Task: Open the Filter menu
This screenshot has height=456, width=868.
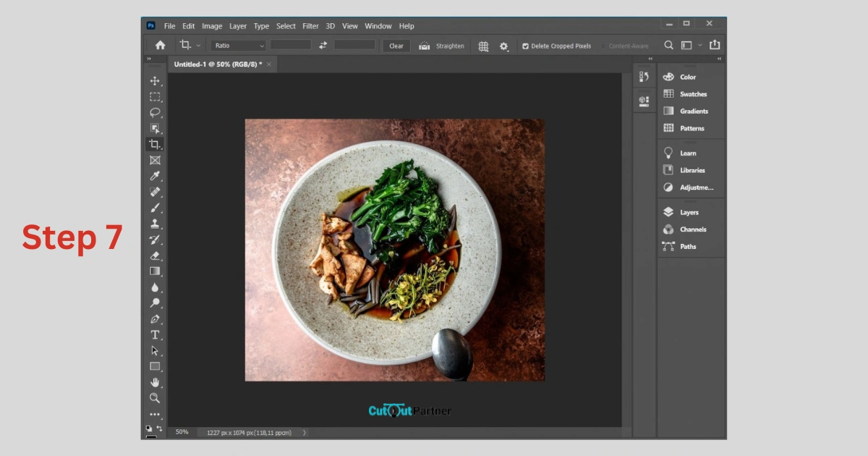Action: [x=310, y=26]
